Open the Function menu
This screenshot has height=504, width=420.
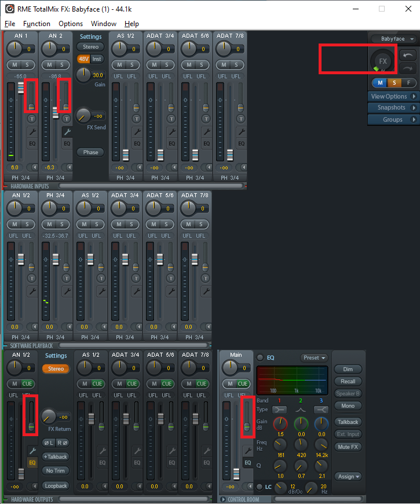36,24
